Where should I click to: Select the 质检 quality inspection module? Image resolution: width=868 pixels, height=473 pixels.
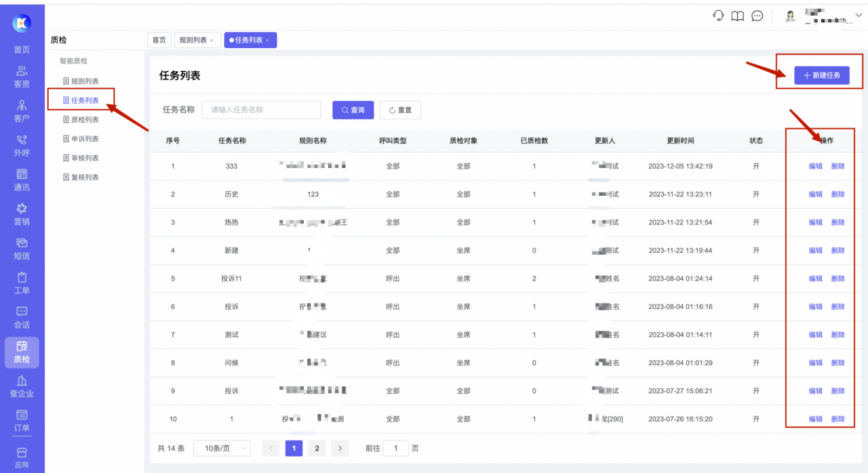(22, 352)
